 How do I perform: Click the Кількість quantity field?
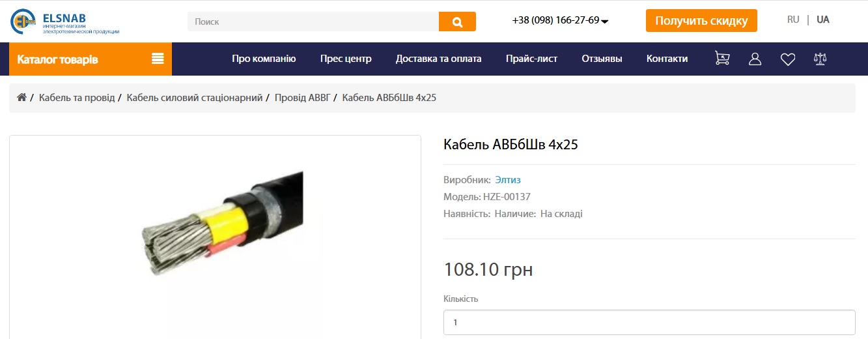pos(649,322)
